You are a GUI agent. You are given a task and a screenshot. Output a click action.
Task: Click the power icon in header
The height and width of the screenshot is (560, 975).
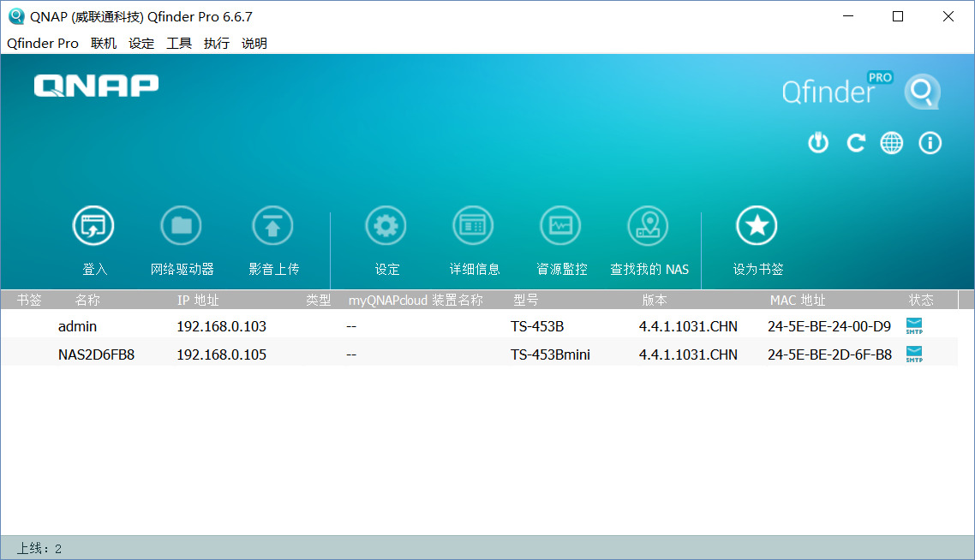coord(818,143)
